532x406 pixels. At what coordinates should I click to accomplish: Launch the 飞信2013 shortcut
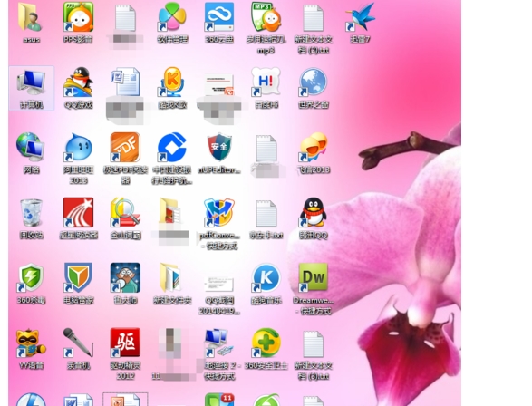(314, 153)
